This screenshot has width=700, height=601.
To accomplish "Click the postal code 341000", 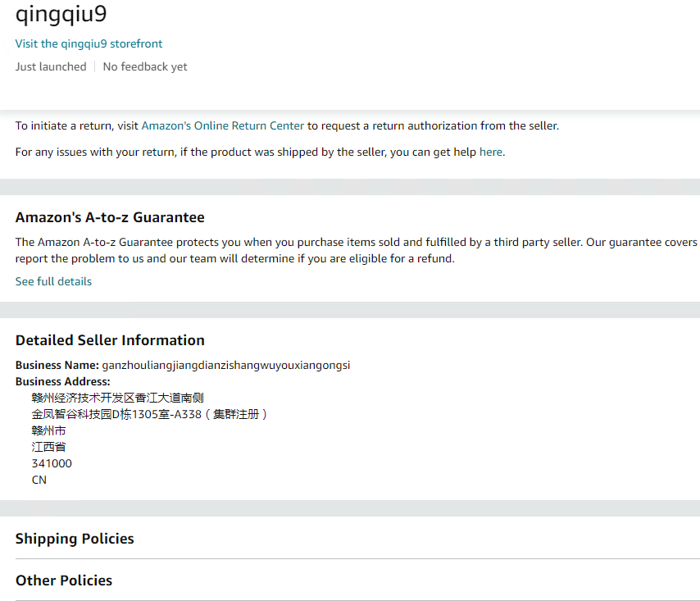I will [x=52, y=463].
